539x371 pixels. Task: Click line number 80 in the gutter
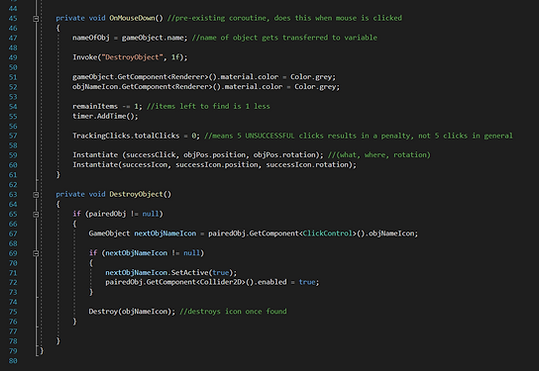click(13, 361)
